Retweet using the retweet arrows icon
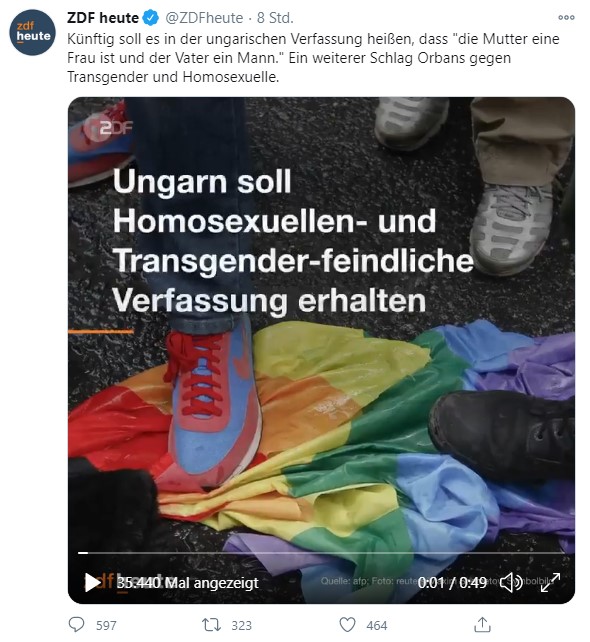Viewport: 590px width, 642px height. (211, 625)
